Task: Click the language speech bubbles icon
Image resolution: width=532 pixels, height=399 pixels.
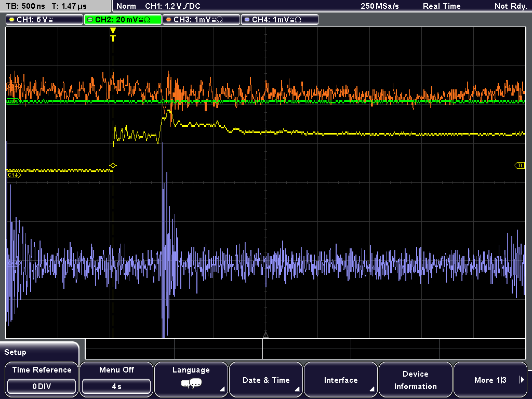Action: pyautogui.click(x=191, y=384)
